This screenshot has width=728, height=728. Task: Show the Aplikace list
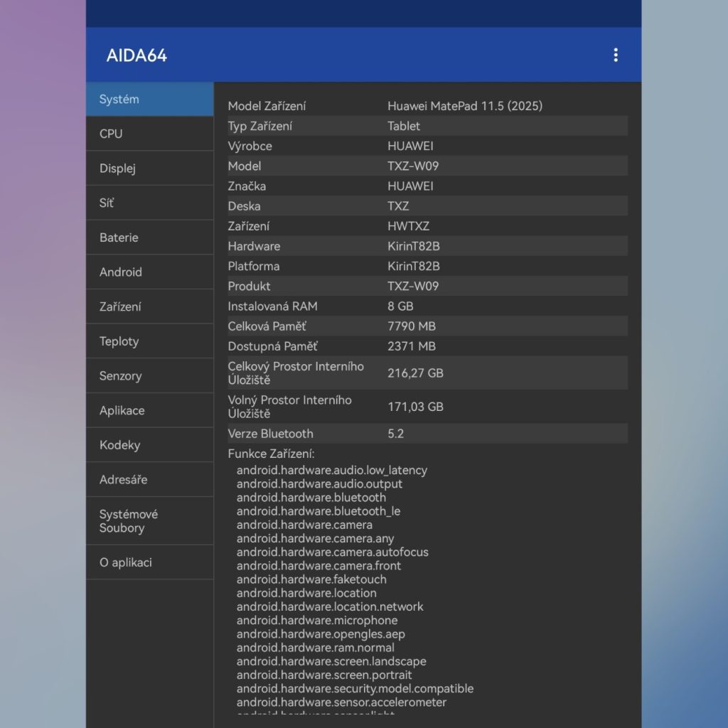pos(149,411)
